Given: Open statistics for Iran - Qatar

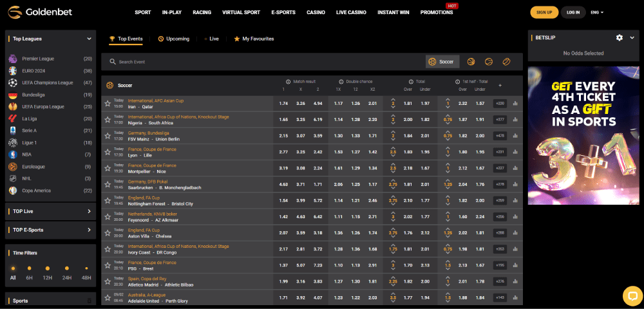Looking at the screenshot, I should click(515, 104).
